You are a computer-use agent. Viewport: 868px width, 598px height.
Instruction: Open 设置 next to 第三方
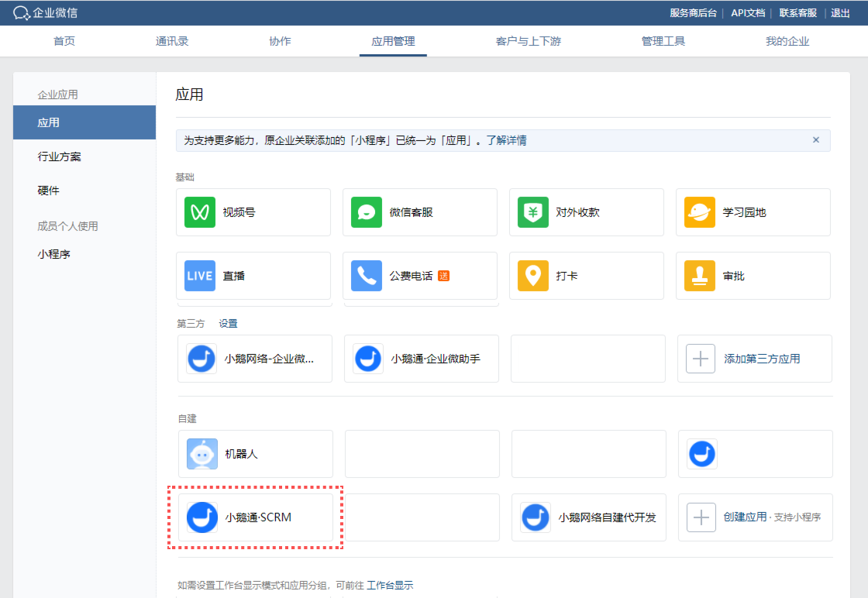[228, 324]
